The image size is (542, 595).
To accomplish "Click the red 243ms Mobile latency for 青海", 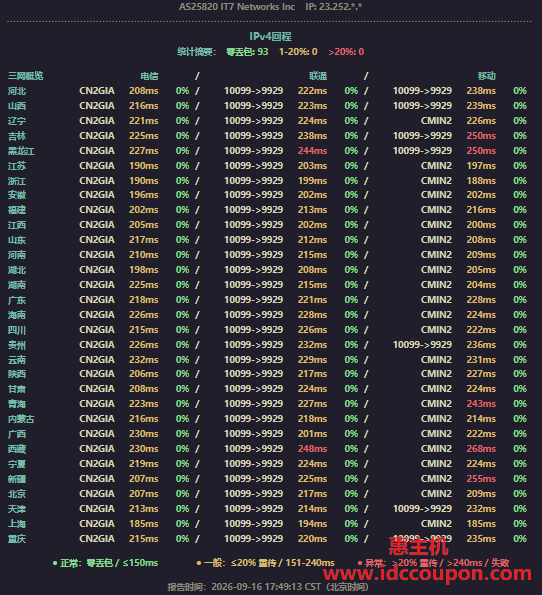I will point(481,404).
